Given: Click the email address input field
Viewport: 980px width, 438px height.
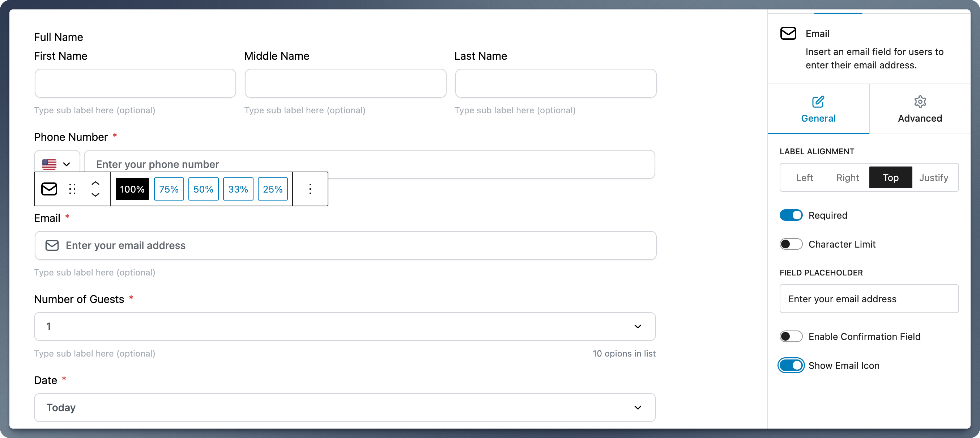Looking at the screenshot, I should (x=345, y=245).
